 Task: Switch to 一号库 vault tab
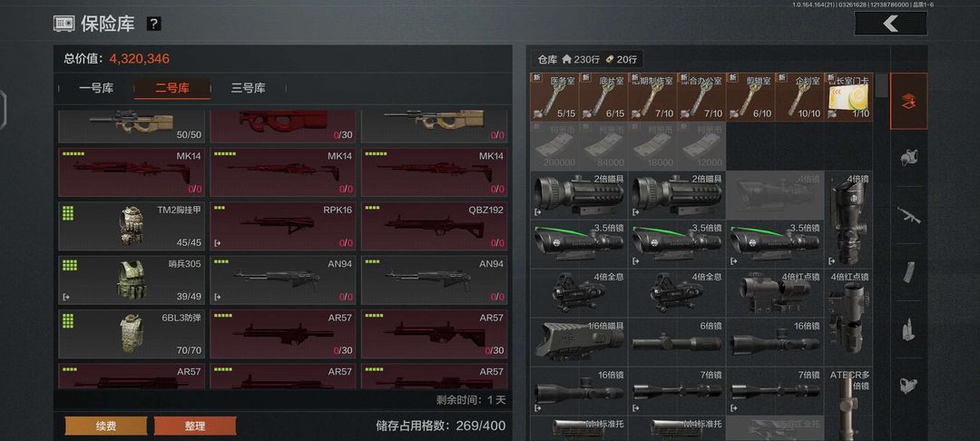[x=96, y=88]
